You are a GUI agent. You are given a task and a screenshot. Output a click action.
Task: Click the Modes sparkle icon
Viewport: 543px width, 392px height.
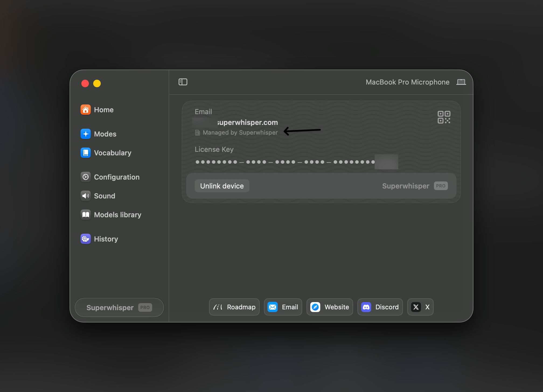[86, 134]
